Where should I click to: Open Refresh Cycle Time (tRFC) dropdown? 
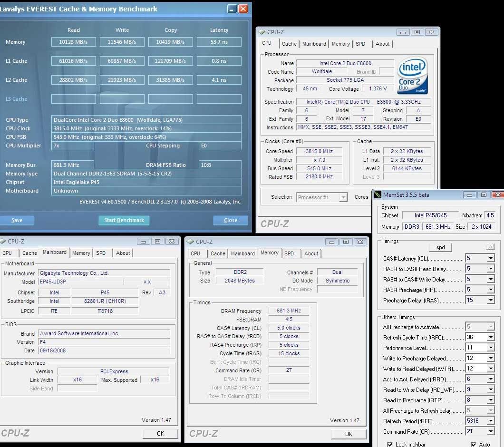point(491,337)
